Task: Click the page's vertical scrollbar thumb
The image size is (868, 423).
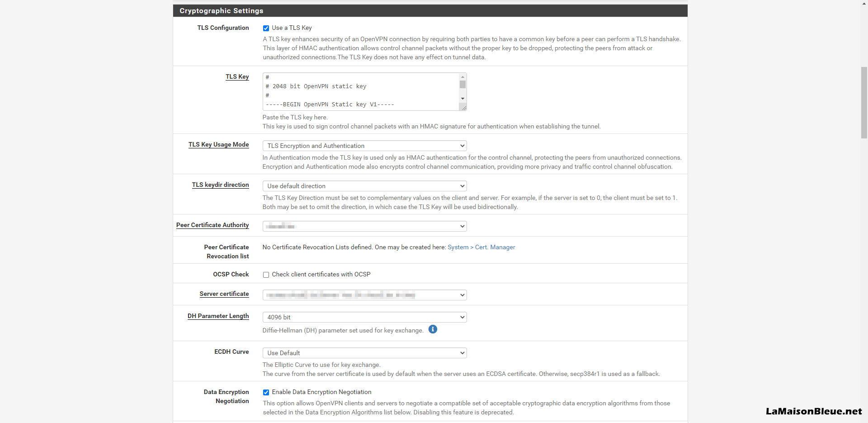Action: [864, 102]
